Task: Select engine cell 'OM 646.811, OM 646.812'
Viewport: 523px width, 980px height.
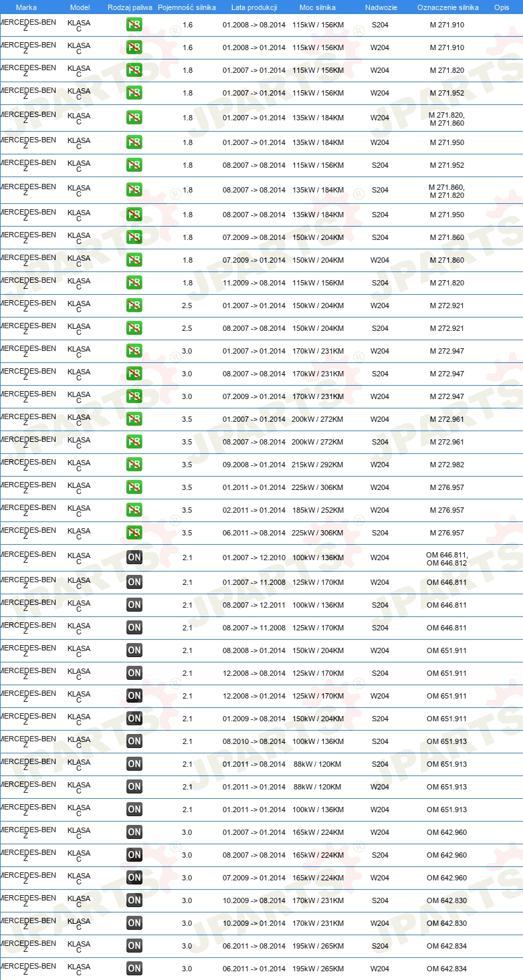Action: (447, 558)
